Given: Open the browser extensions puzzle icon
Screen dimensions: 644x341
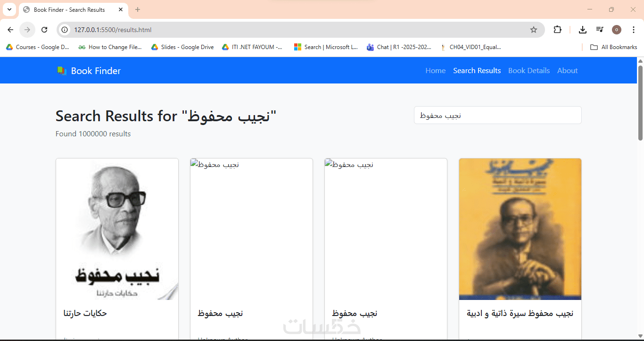Looking at the screenshot, I should coord(558,30).
